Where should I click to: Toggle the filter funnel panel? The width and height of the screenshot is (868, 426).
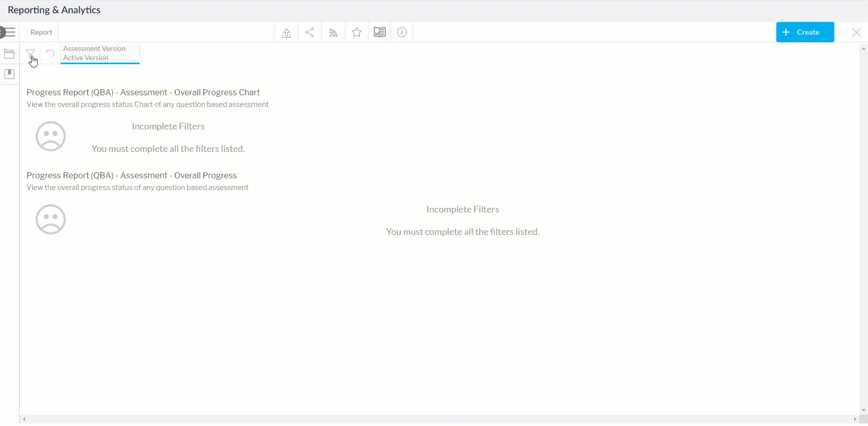[x=31, y=53]
